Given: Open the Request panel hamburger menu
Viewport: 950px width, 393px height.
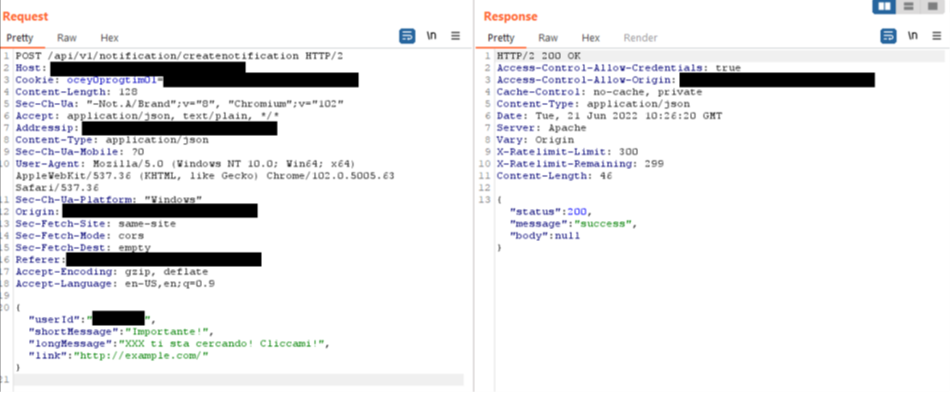Looking at the screenshot, I should 456,36.
